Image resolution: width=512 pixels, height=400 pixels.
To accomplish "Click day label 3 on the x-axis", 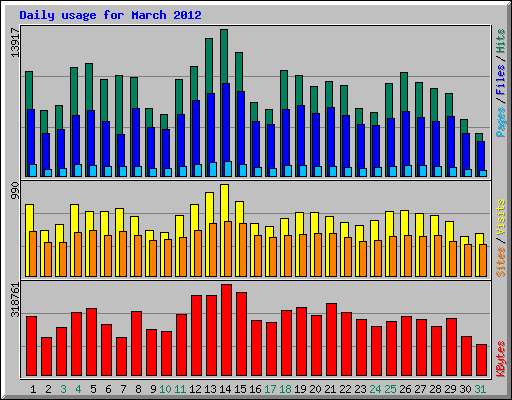I will coord(63,389).
